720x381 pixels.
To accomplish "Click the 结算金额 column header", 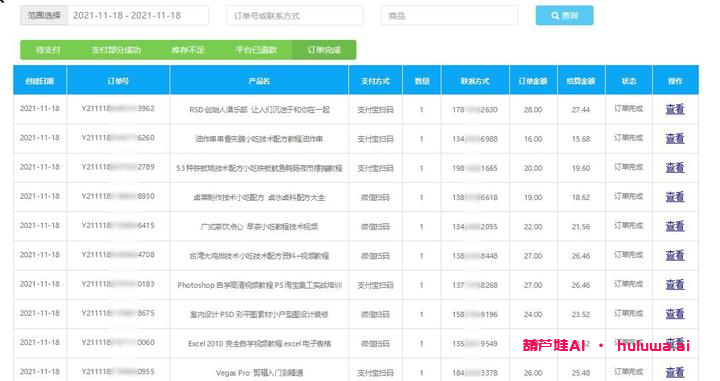I will pos(581,81).
